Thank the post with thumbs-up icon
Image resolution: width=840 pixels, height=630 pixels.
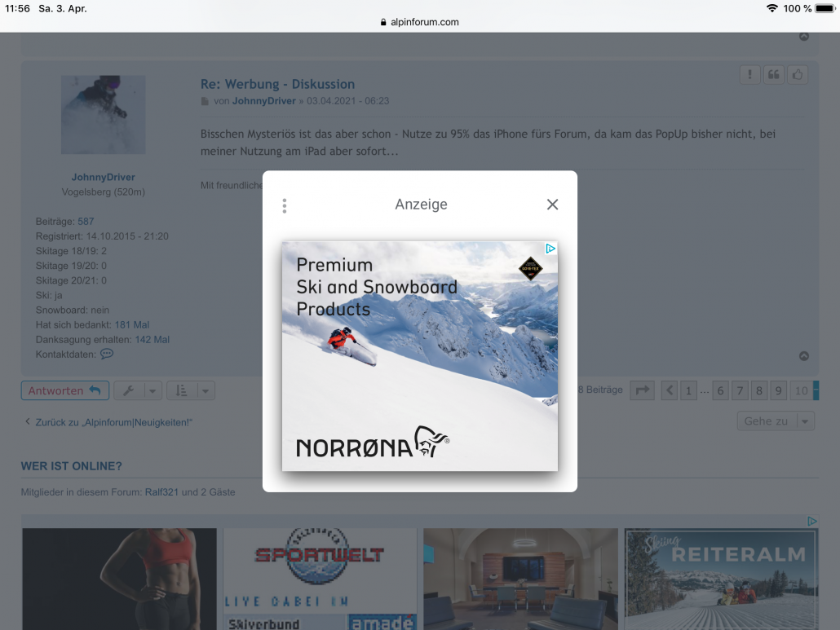797,75
